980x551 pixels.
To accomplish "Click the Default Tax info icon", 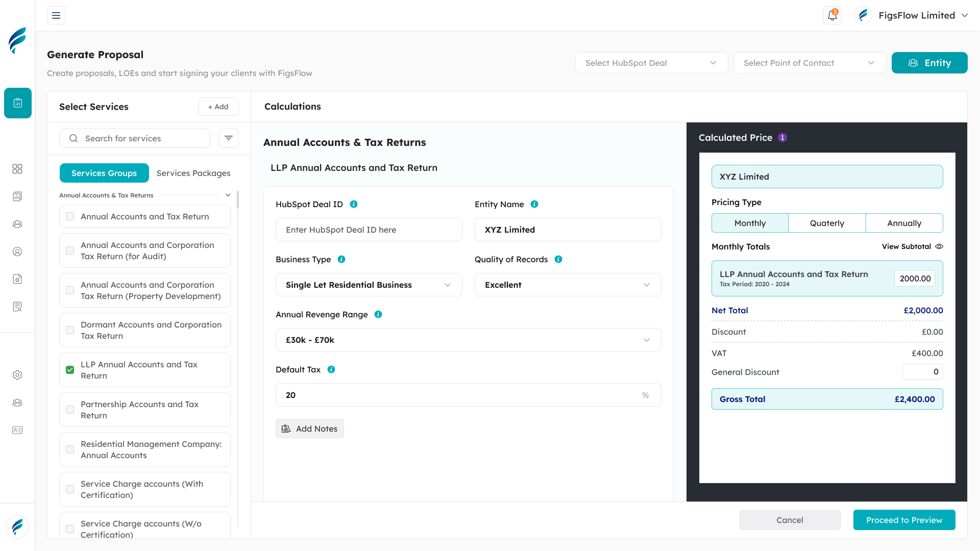I will [x=331, y=369].
